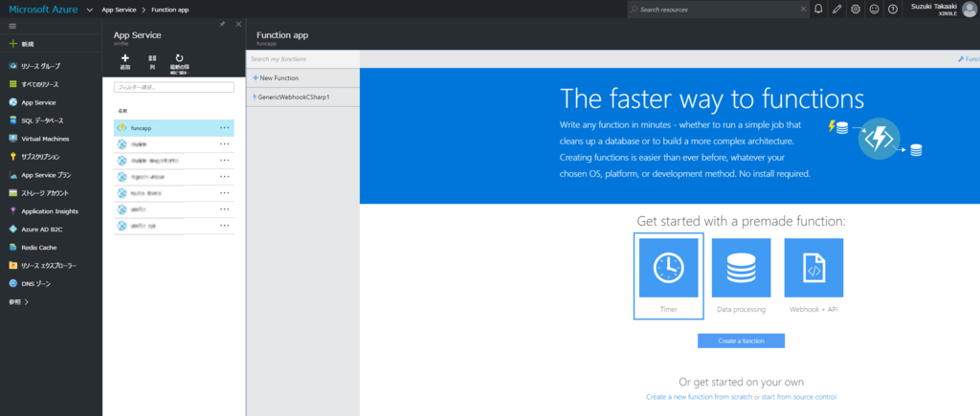Click the filter items input field
Viewport: 980px width, 416px height.
[x=174, y=87]
